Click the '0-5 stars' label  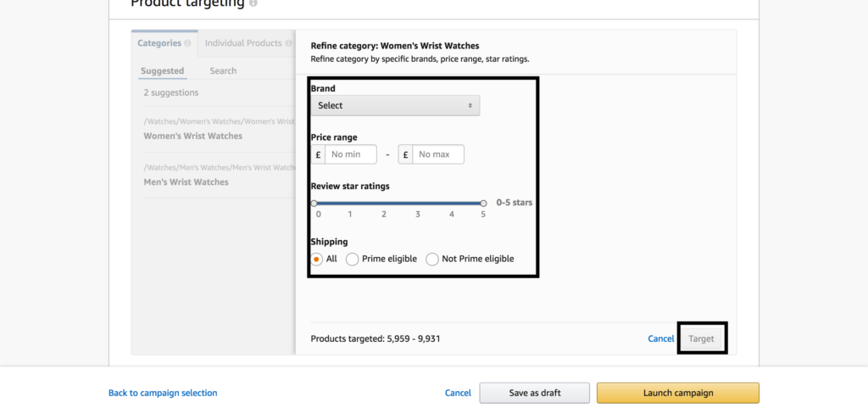point(515,203)
